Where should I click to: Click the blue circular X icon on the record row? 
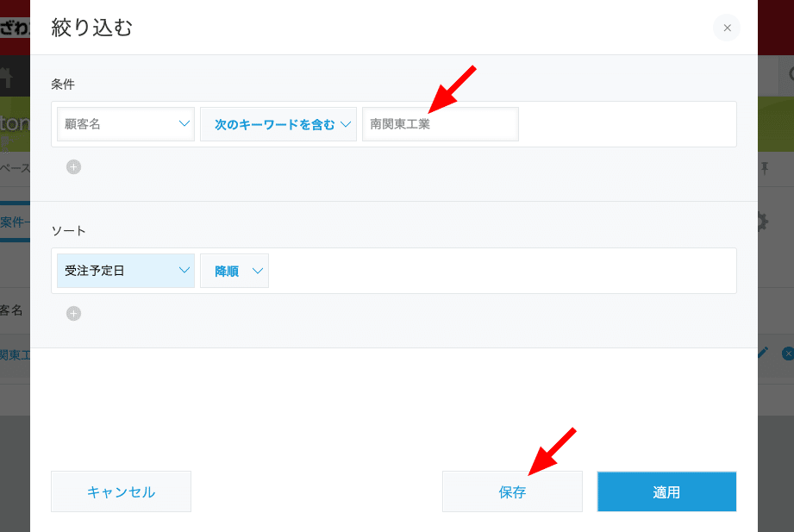(787, 353)
